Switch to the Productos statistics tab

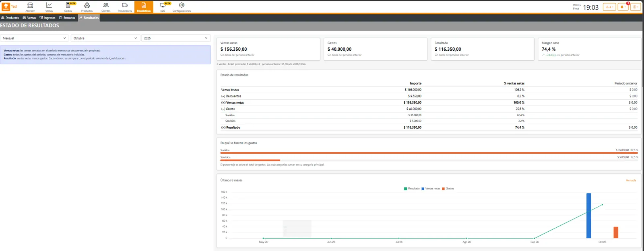click(x=10, y=18)
